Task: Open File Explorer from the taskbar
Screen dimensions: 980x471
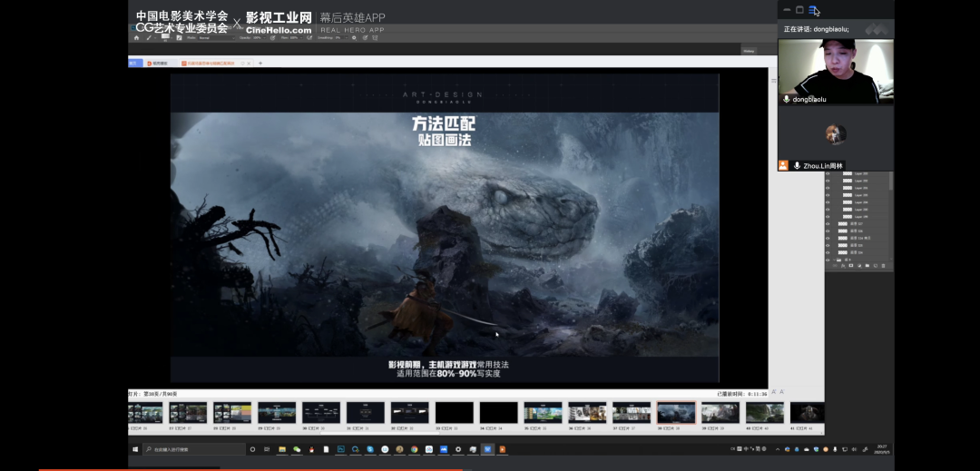Action: (x=282, y=449)
